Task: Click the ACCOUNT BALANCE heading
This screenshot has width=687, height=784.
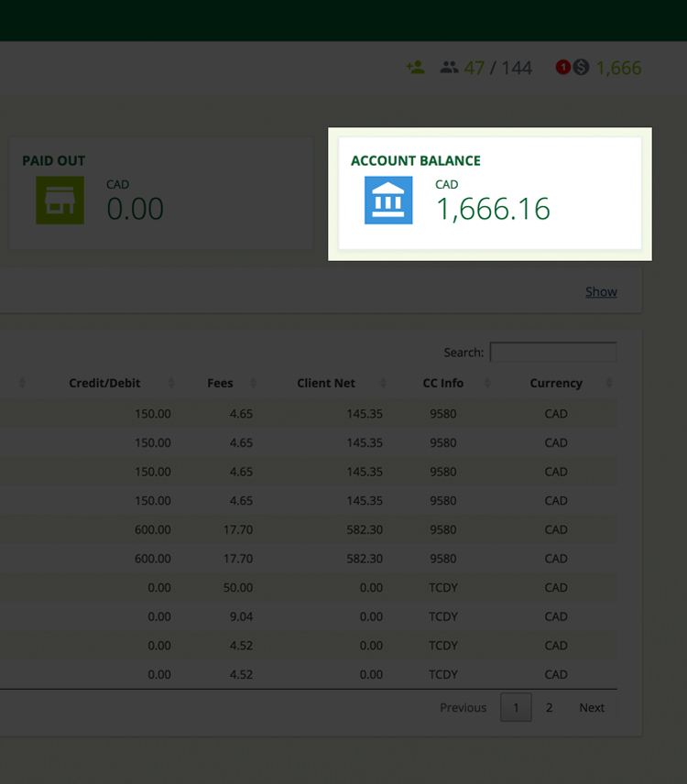Action: 416,160
